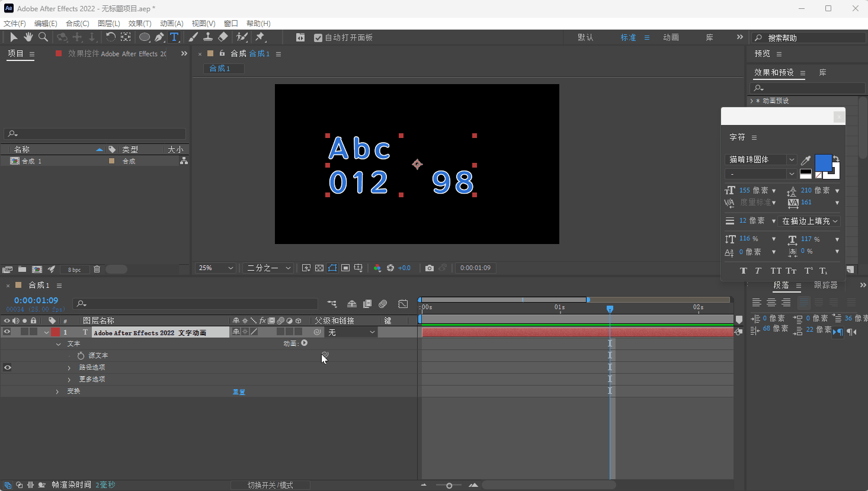Open the resolution 二分之一 dropdown
Viewport: 868px width, 491px height.
(268, 268)
